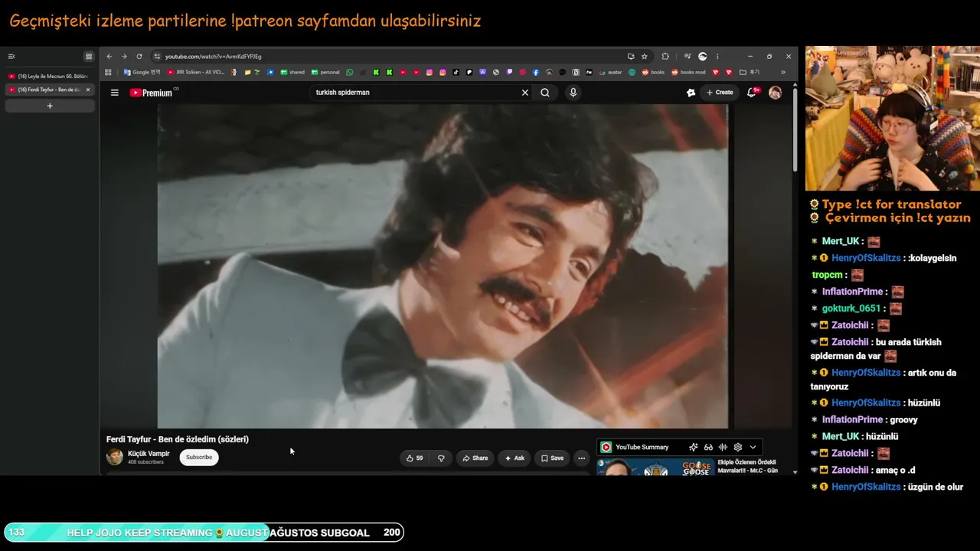Screen dimensions: 980x551
Task: Open the tab groups grid button
Action: click(x=89, y=57)
